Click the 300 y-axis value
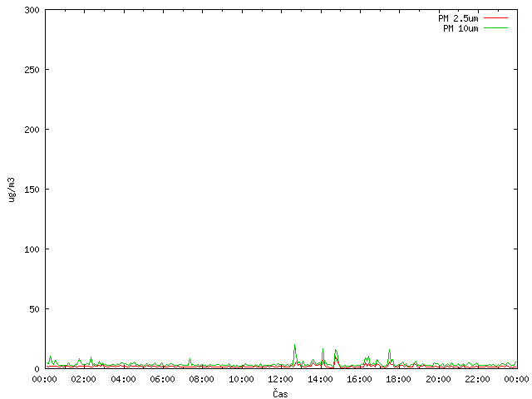The image size is (532, 399). click(32, 10)
